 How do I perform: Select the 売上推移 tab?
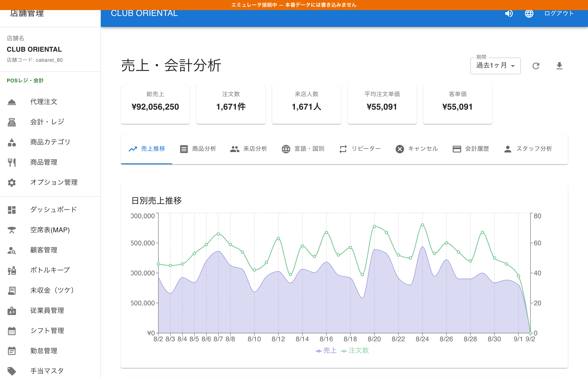pos(147,149)
